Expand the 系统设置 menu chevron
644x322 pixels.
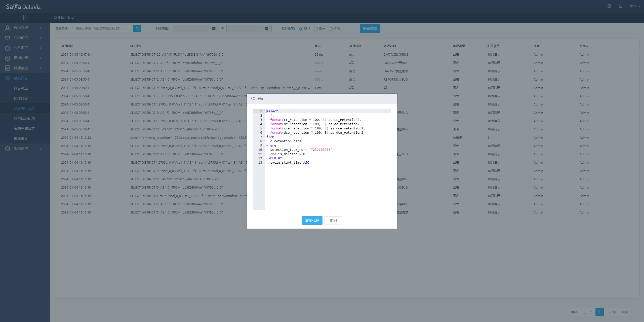[41, 149]
